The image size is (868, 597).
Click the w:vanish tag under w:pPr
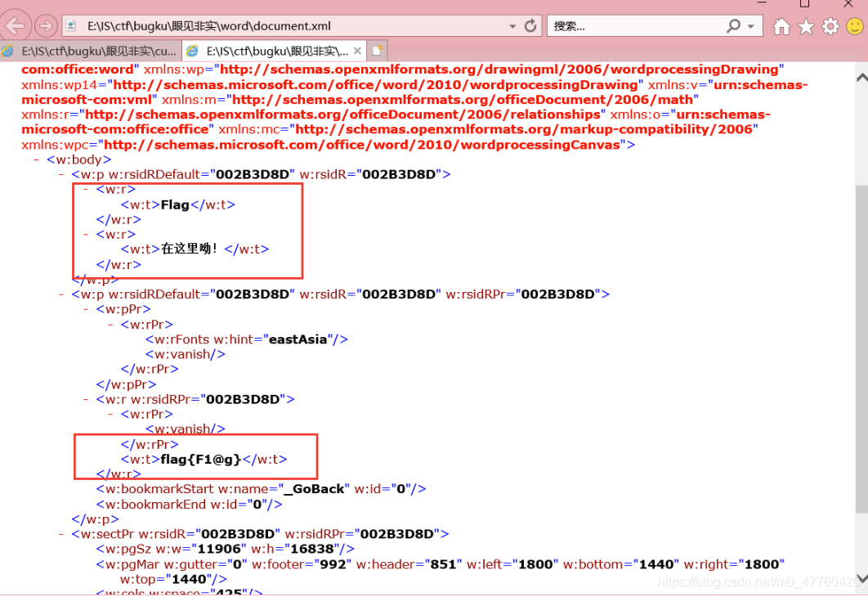click(186, 354)
